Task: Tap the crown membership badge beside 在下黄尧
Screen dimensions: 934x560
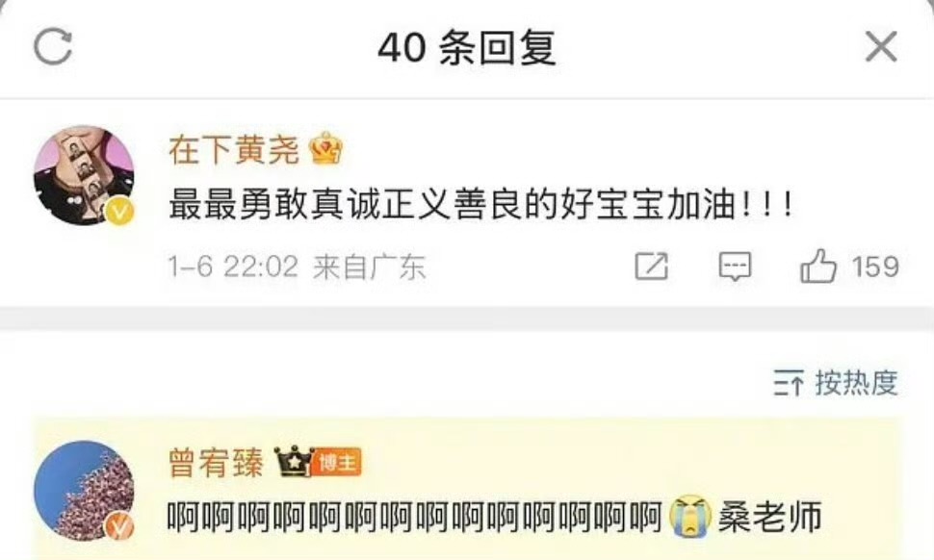Action: pos(326,148)
